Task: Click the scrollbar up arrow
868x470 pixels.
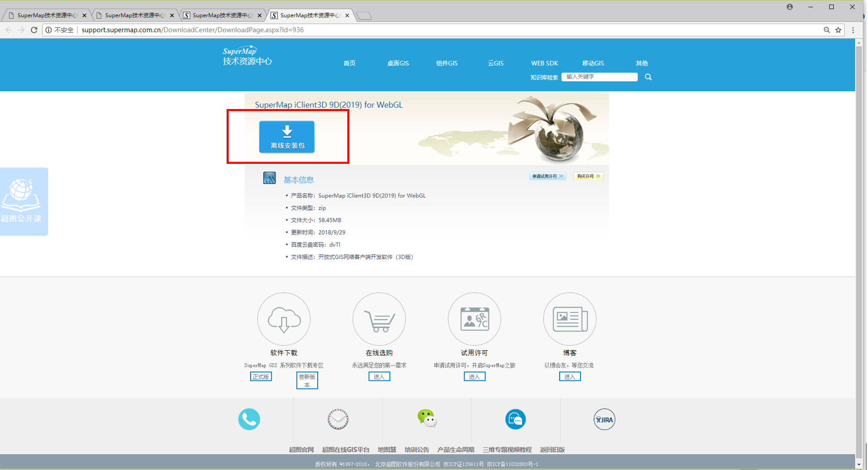Action: point(859,42)
